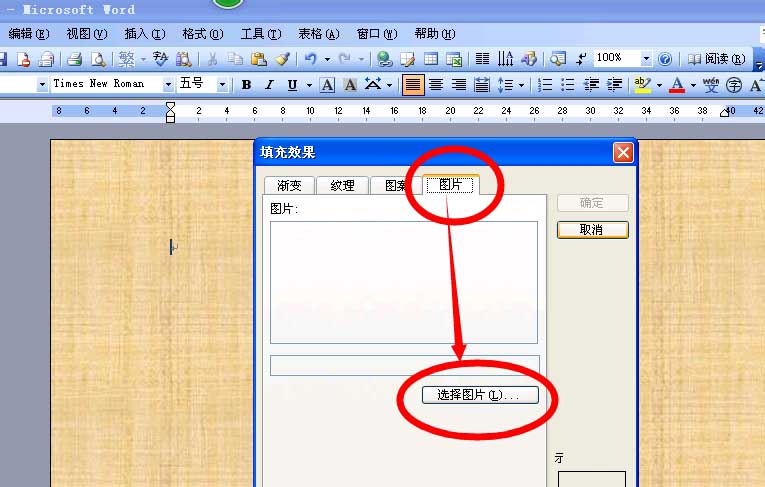Image resolution: width=765 pixels, height=487 pixels.
Task: Click the Tables and Borders icon
Action: coord(407,59)
